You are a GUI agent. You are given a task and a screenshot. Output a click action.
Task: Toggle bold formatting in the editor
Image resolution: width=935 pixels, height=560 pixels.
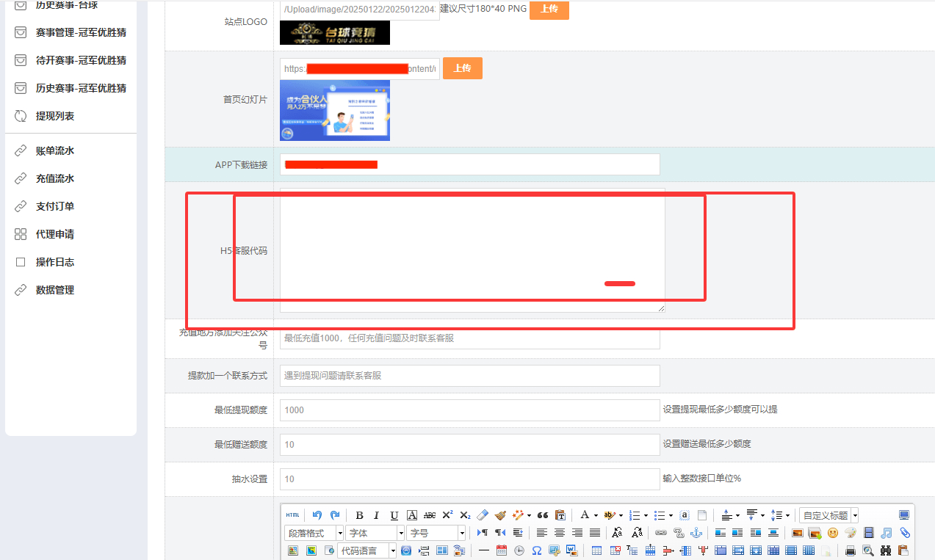point(359,515)
